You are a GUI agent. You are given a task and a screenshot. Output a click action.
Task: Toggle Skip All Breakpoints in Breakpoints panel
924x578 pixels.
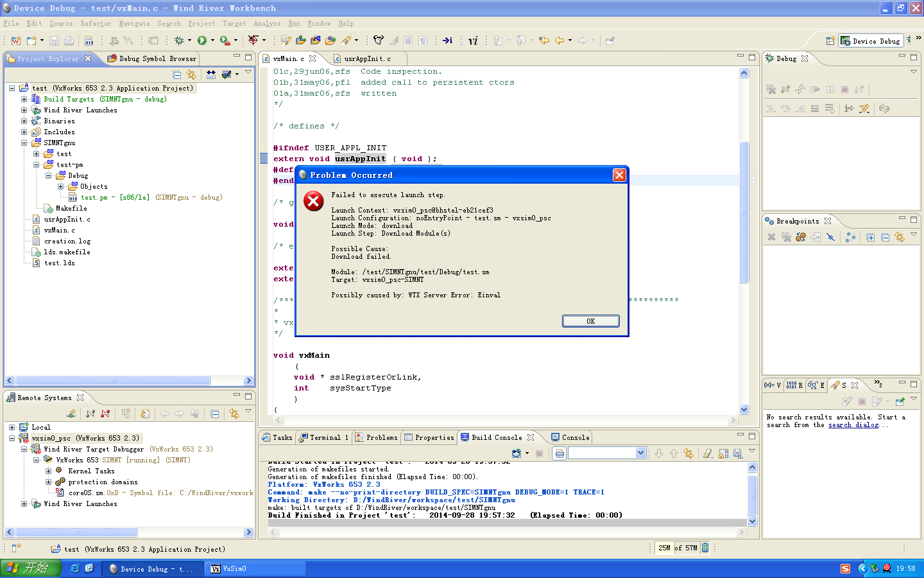(830, 238)
